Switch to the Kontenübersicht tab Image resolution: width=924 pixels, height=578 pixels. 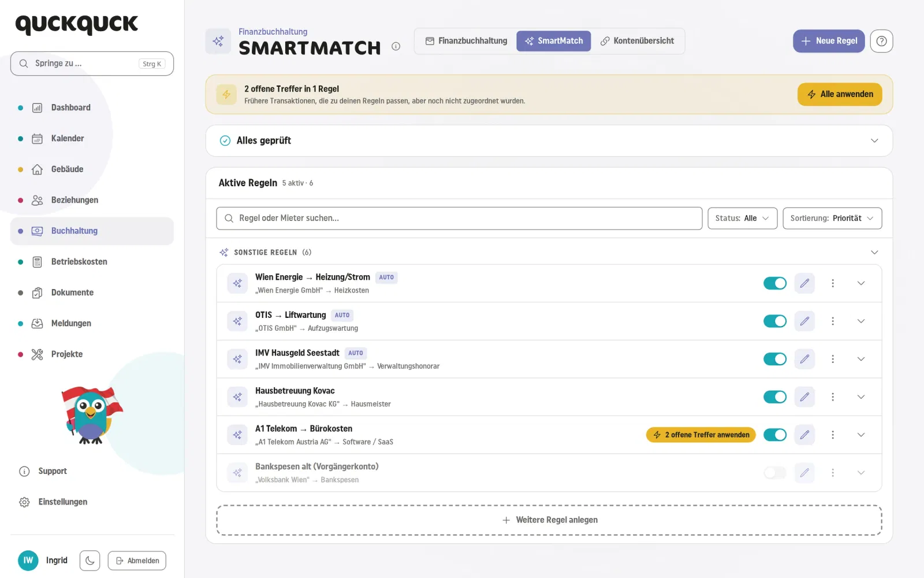coord(637,41)
